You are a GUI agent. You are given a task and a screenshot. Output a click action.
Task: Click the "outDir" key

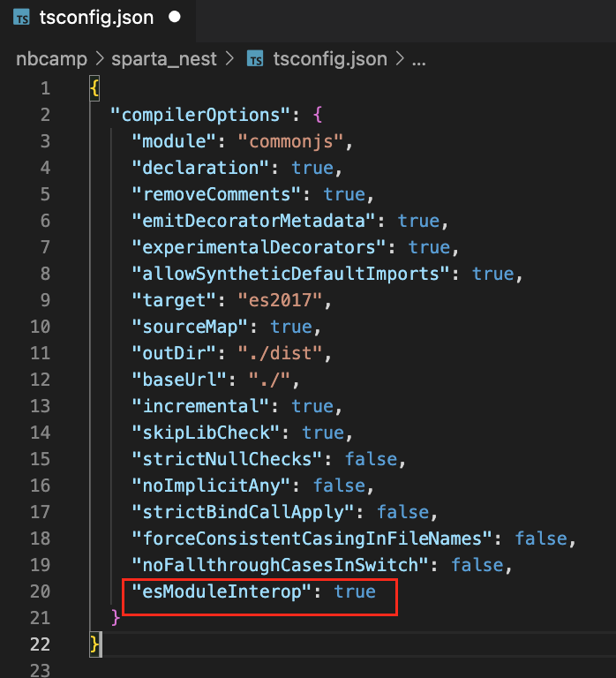coord(174,353)
